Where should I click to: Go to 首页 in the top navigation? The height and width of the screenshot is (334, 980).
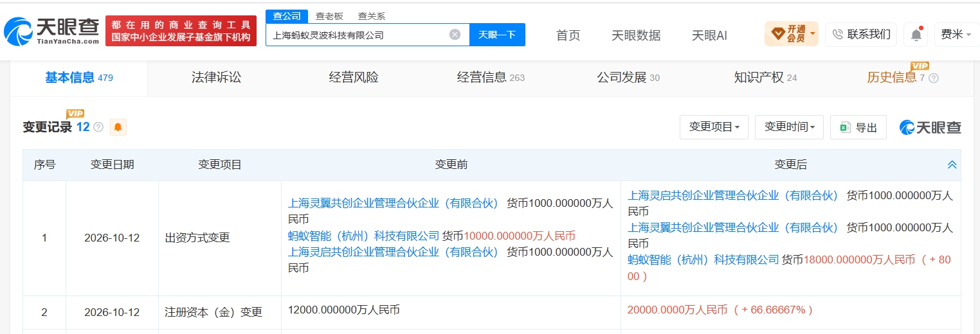click(x=568, y=35)
